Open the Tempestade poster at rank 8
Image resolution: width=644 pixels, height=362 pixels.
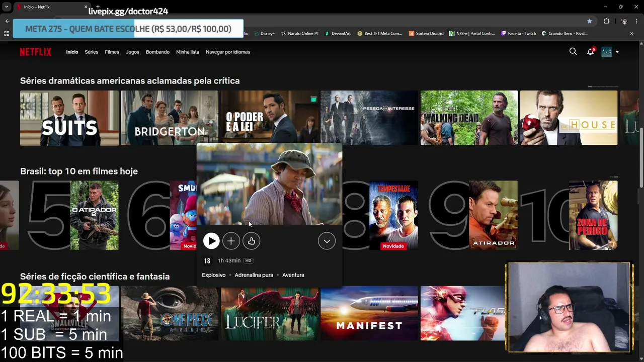393,215
